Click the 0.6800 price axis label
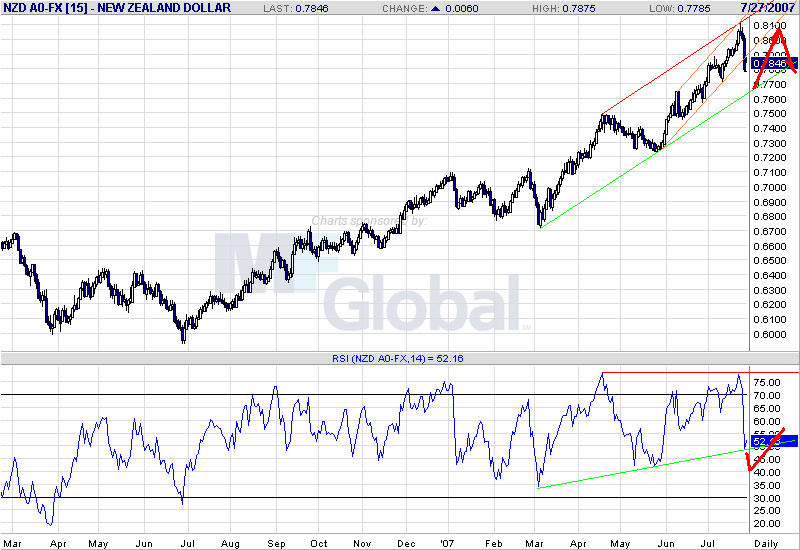 coord(769,217)
